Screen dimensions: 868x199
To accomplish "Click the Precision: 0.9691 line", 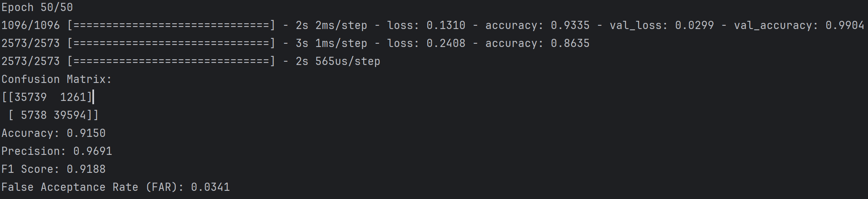I will 56,151.
